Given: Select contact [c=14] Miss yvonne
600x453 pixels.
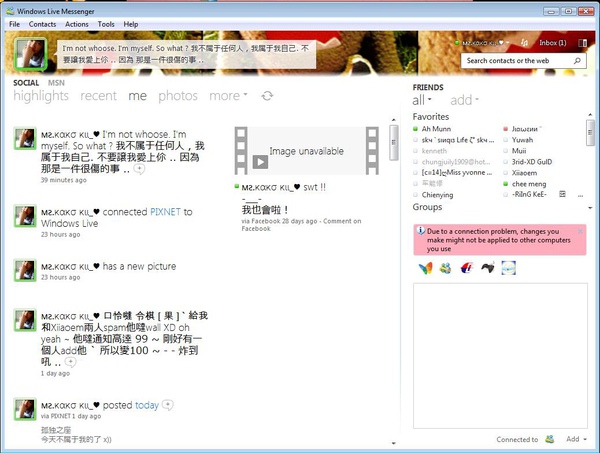Looking at the screenshot, I should coord(457,173).
